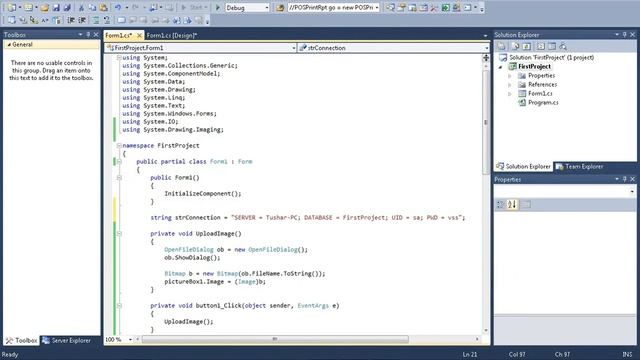Click the Decrease Line Indent icon
This screenshot has height=360, width=640.
71,20
